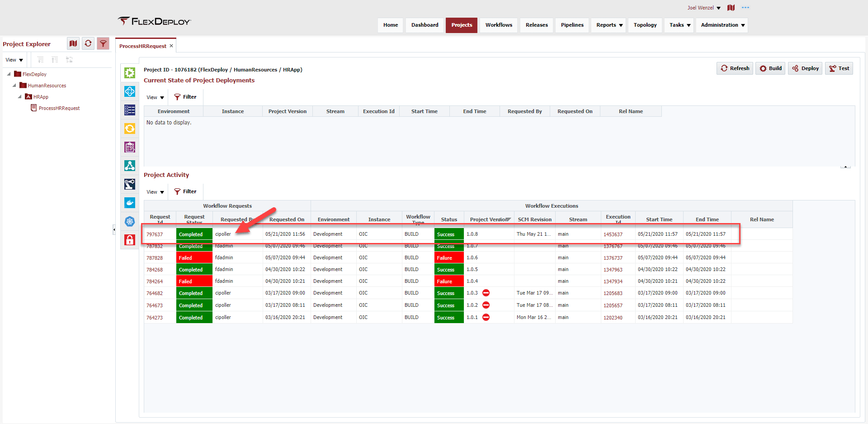Collapse the Project Explorer panel splitter arrow

[114, 230]
